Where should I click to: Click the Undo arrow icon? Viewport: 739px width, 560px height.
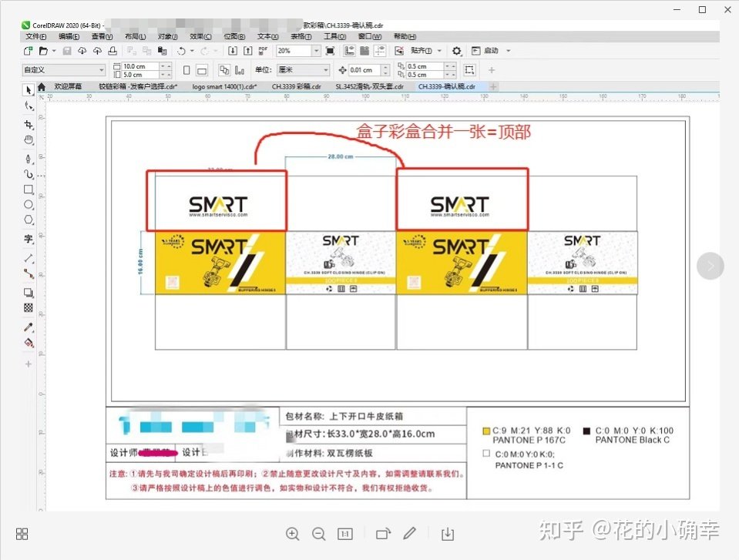coord(181,50)
